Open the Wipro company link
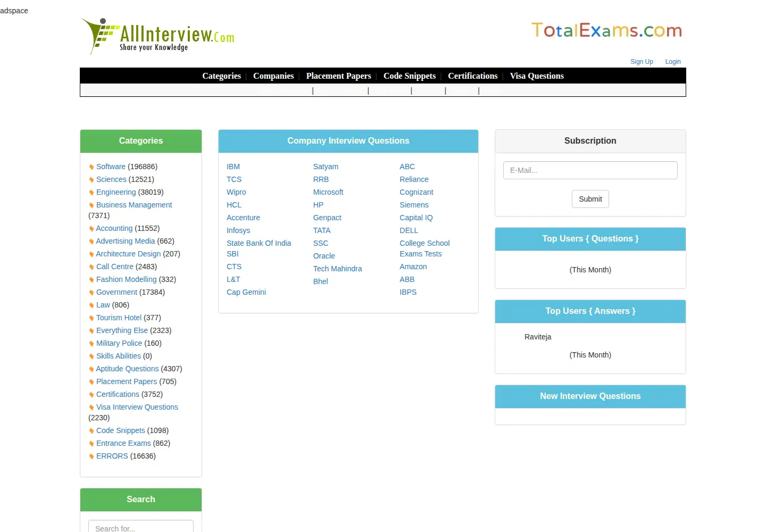Image resolution: width=766 pixels, height=532 pixels. point(236,192)
